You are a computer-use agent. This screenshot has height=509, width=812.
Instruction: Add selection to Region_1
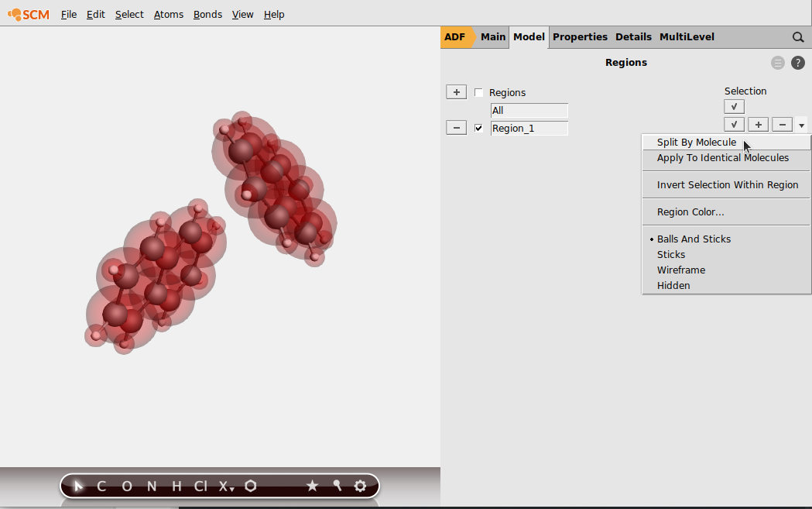(x=758, y=125)
